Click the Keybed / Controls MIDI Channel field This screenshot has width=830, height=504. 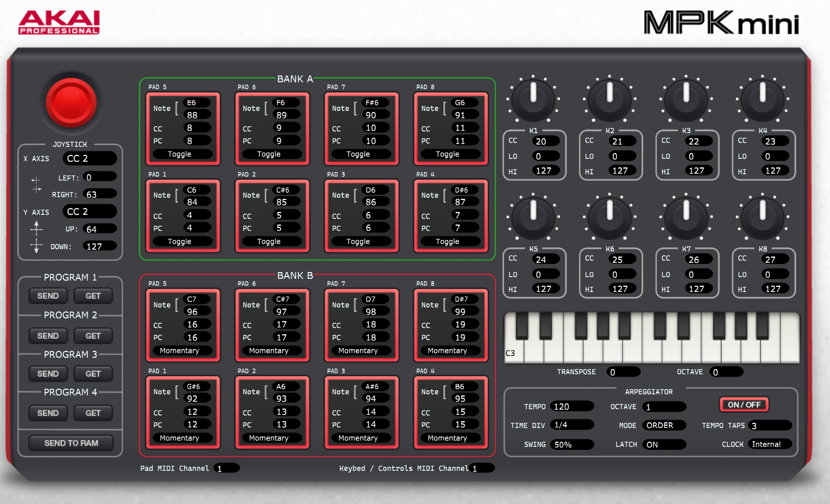[482, 468]
